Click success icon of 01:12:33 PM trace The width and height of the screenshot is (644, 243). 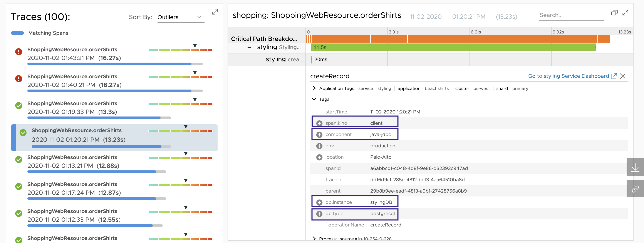[19, 213]
